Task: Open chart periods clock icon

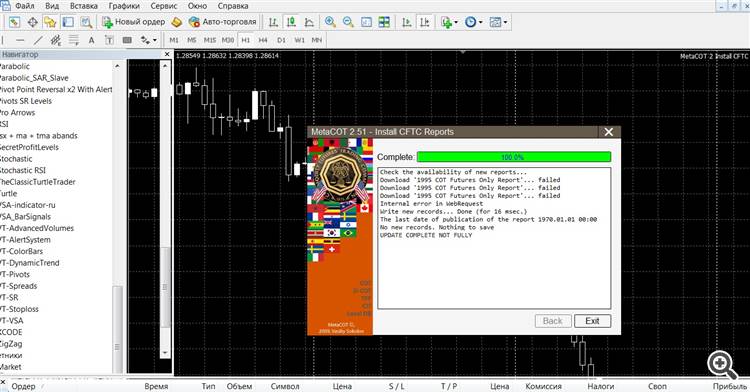Action: point(471,22)
